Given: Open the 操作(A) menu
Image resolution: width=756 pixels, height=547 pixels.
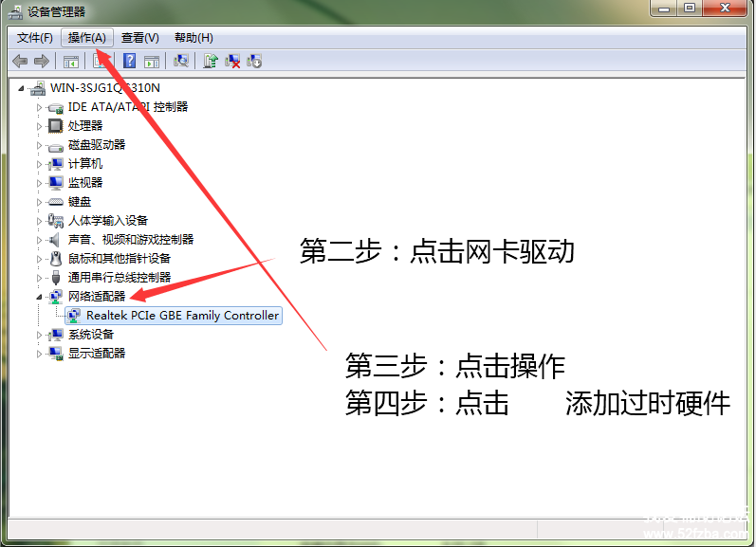Looking at the screenshot, I should [87, 38].
